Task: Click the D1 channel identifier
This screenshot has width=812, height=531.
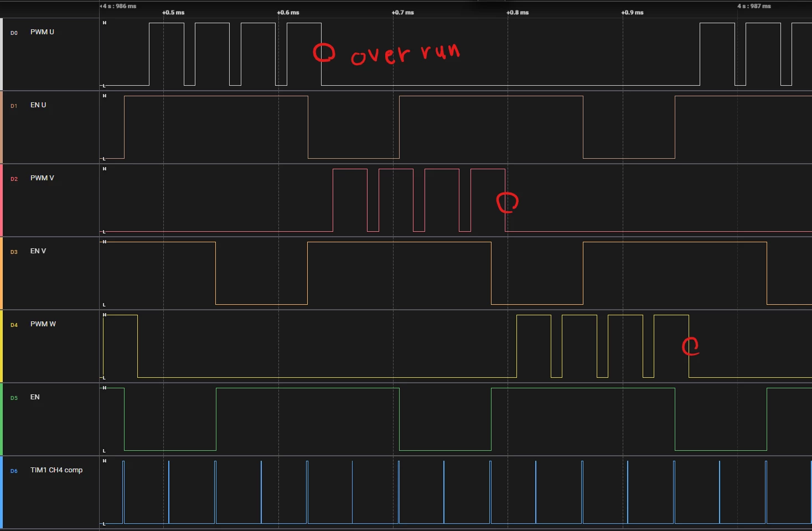Action: 14,106
